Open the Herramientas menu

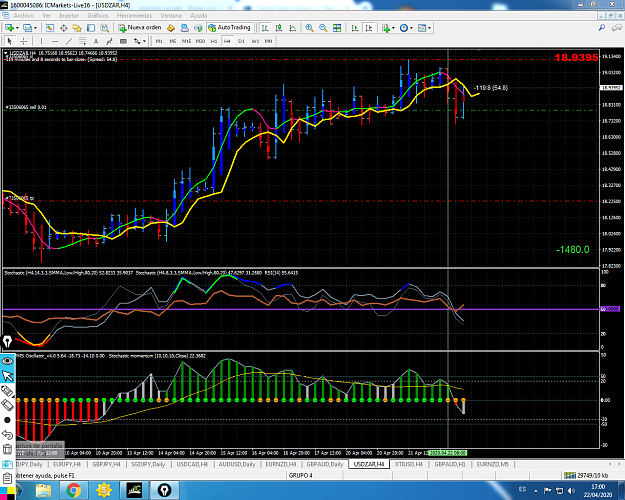click(x=134, y=16)
